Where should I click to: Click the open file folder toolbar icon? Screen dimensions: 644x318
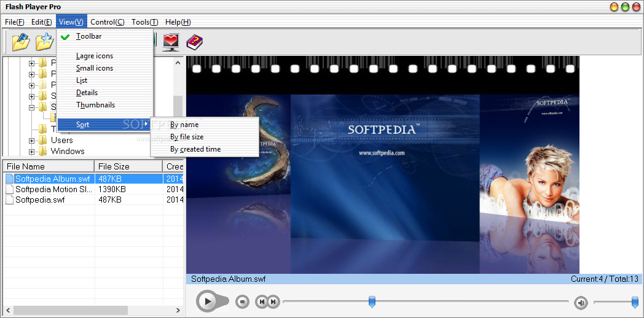click(20, 42)
